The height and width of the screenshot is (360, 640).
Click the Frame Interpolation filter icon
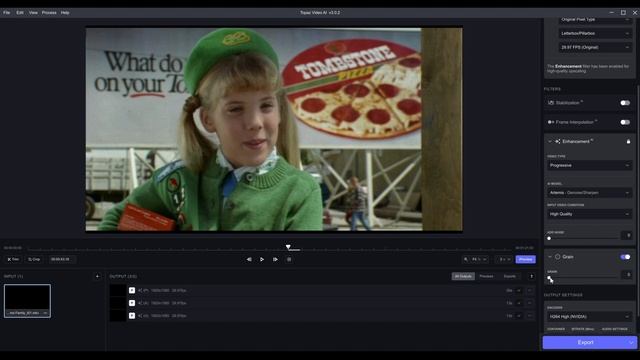point(551,122)
